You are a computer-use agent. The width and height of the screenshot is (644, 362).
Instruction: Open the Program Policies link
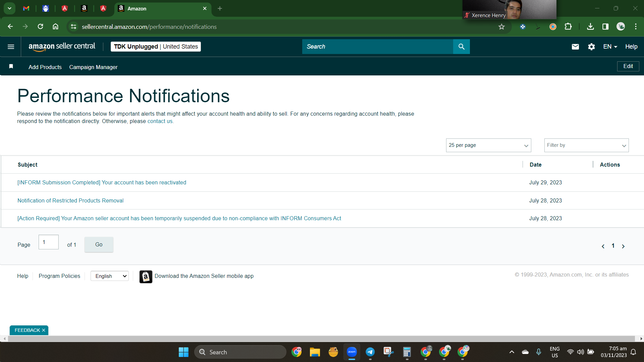click(59, 276)
